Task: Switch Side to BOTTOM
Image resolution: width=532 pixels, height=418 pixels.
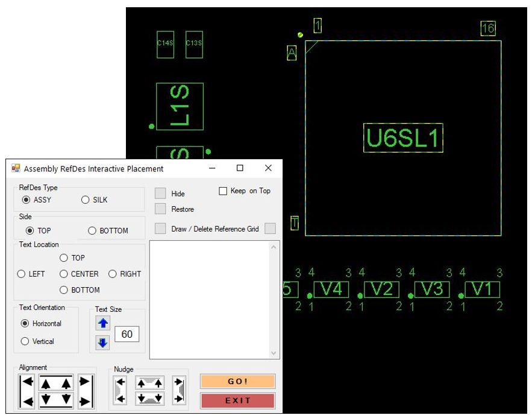Action: [92, 230]
